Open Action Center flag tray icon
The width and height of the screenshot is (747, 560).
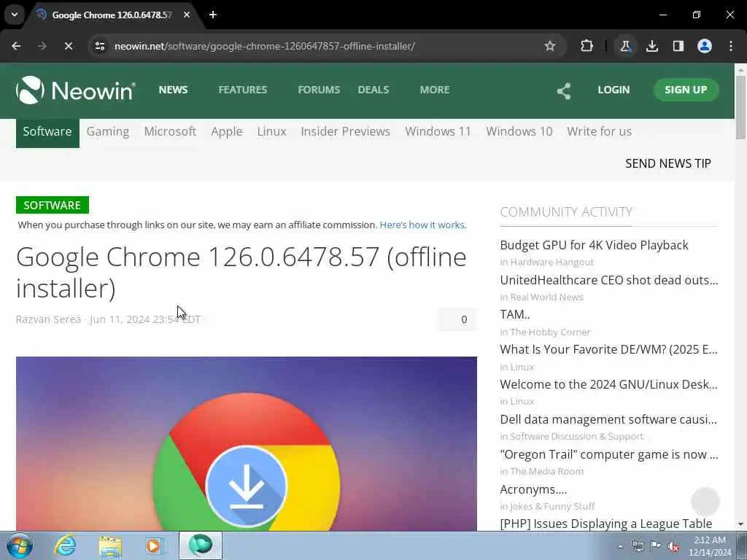[x=656, y=546]
